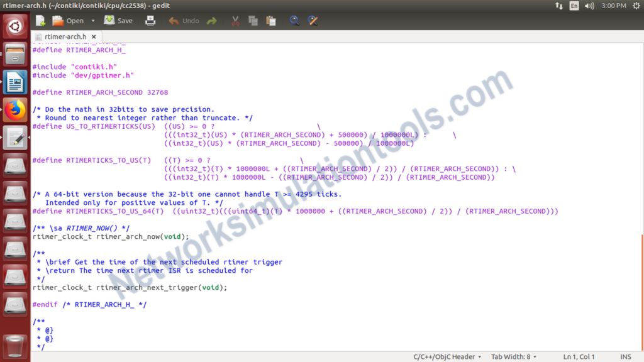Cut the selected text

pyautogui.click(x=235, y=20)
